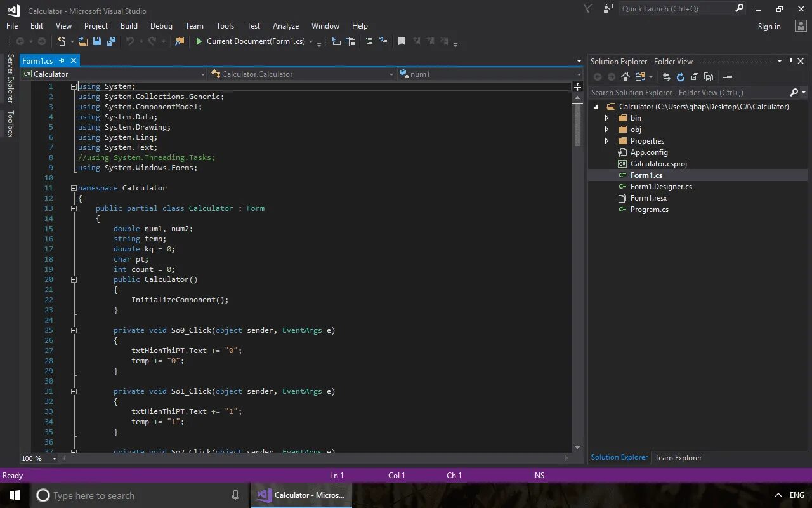812x508 pixels.
Task: Switch to the Team Explorer tab
Action: [x=678, y=457]
